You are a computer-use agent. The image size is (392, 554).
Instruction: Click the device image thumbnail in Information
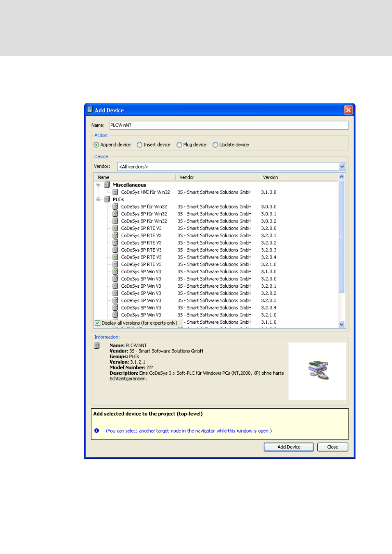pyautogui.click(x=317, y=371)
